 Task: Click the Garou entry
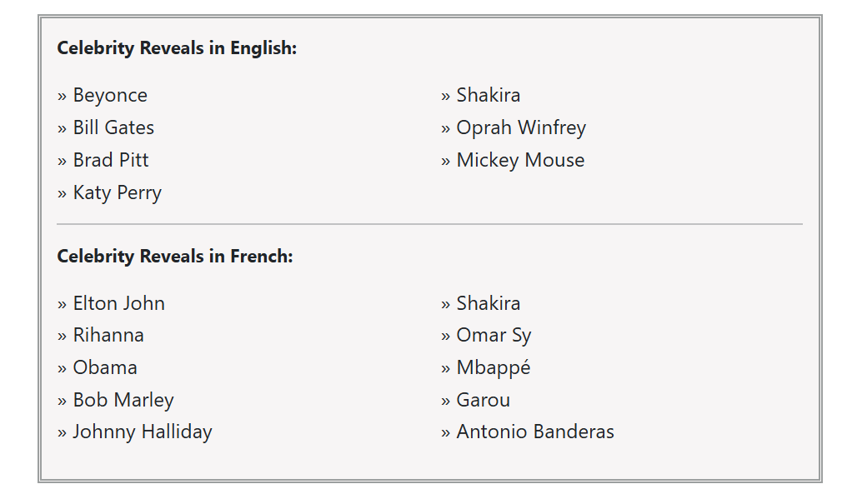(x=483, y=400)
